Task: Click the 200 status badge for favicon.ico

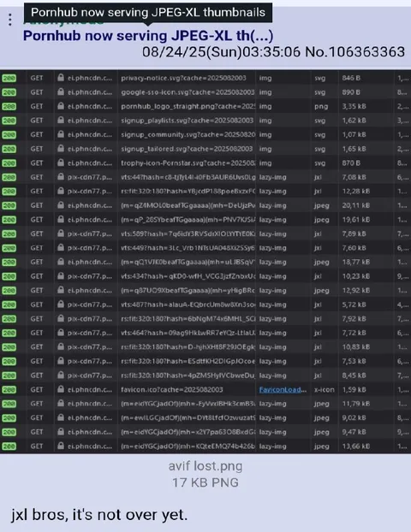Action: (x=9, y=390)
